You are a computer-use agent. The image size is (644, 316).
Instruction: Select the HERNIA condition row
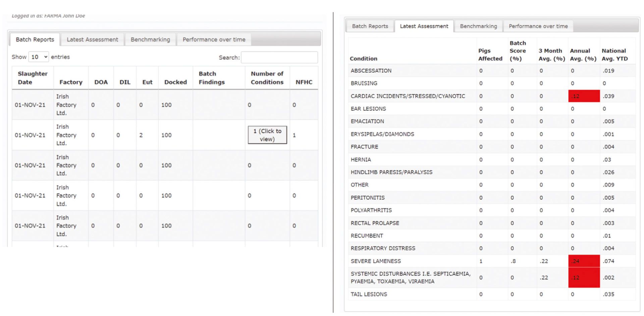pyautogui.click(x=492, y=160)
